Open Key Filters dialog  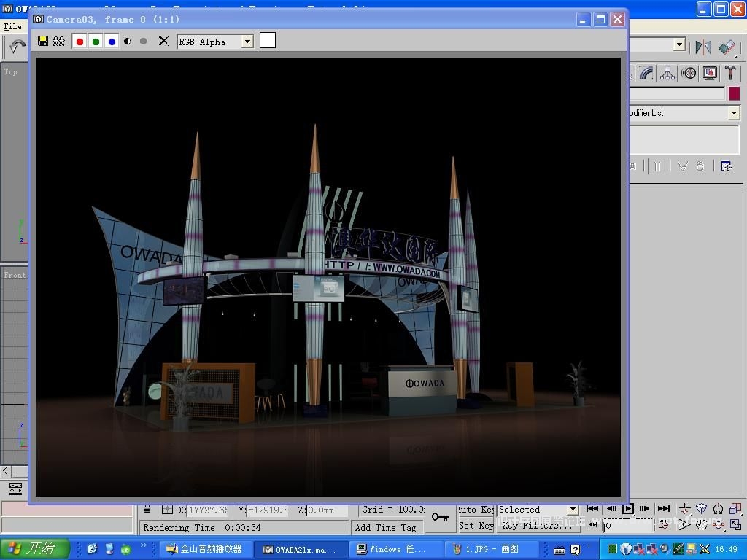pyautogui.click(x=538, y=526)
